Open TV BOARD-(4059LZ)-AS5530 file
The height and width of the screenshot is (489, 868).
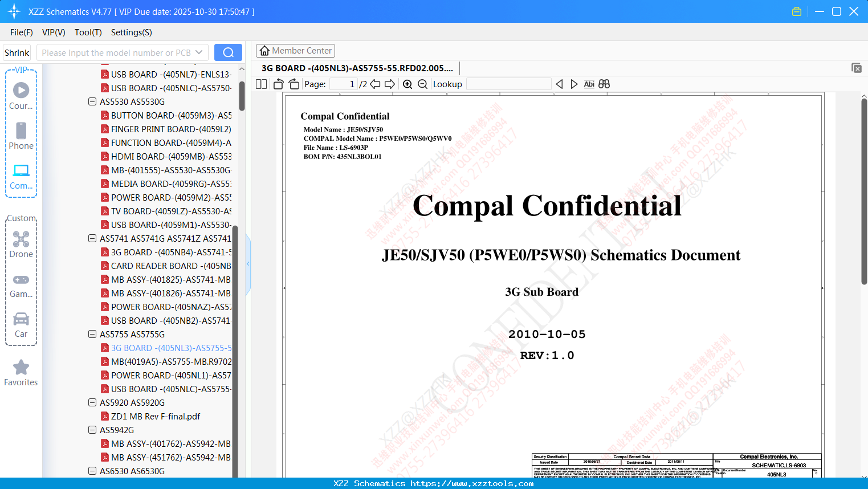tap(171, 211)
